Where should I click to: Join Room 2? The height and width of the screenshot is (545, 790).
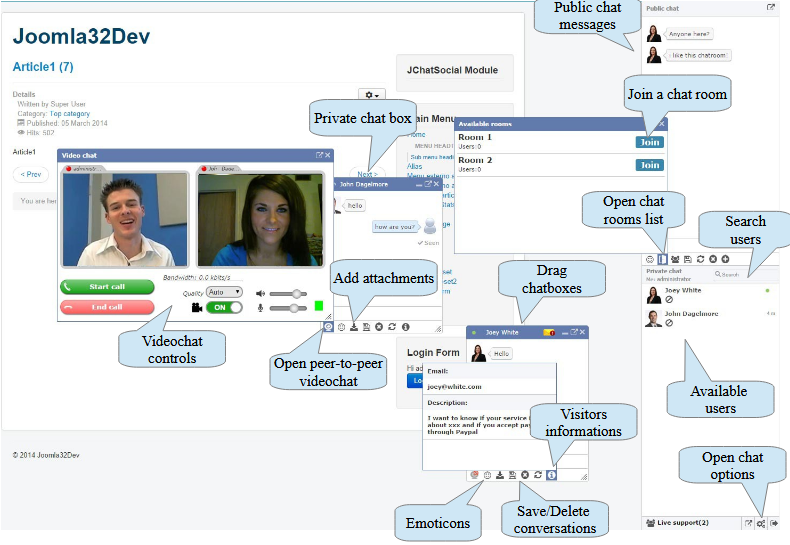point(649,165)
